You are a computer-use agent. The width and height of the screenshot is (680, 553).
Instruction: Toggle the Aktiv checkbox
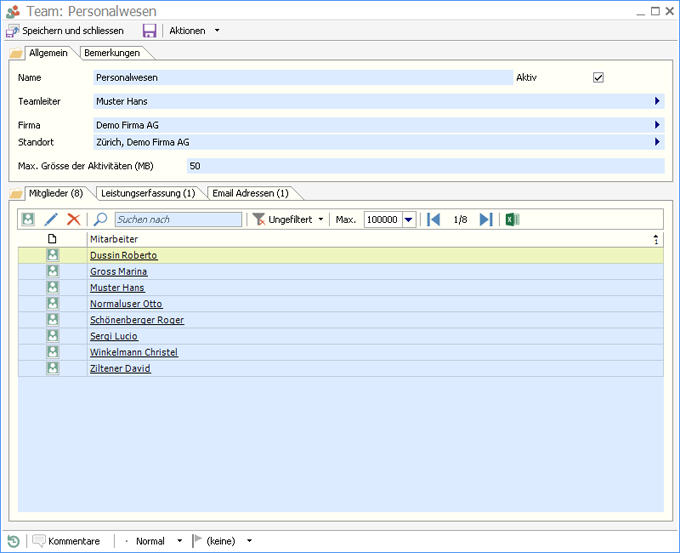click(598, 77)
